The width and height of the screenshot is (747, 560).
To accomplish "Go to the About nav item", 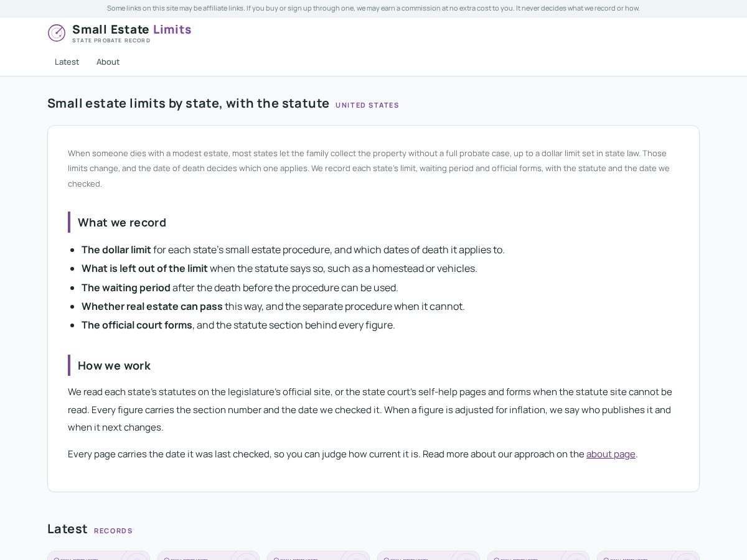I will (108, 62).
